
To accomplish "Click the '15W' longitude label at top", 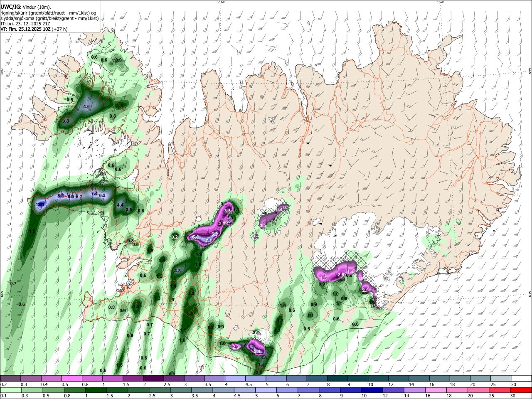I will [440, 2].
